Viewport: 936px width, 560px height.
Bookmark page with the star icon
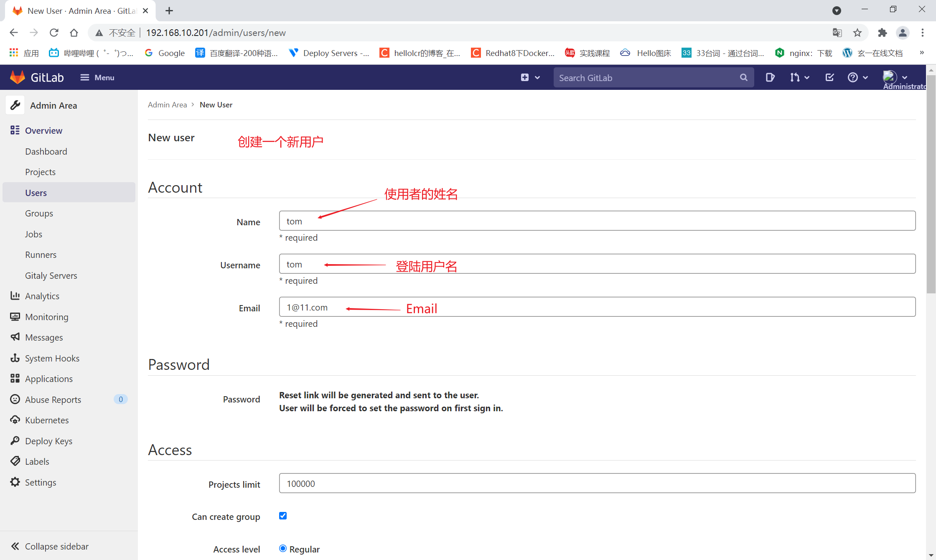click(857, 33)
